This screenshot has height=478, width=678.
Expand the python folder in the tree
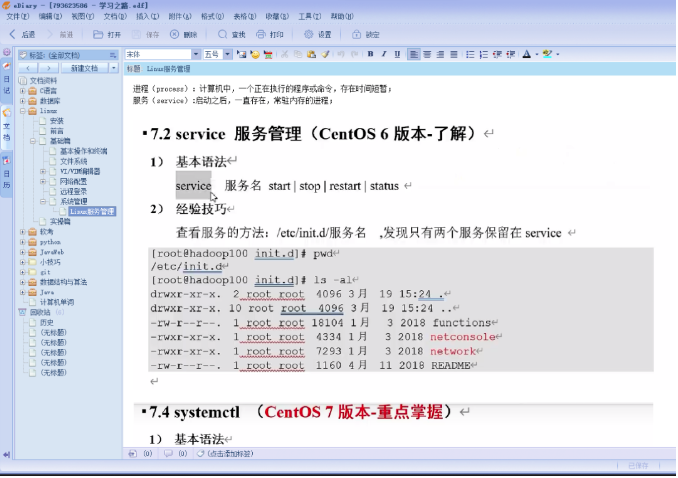pos(22,242)
